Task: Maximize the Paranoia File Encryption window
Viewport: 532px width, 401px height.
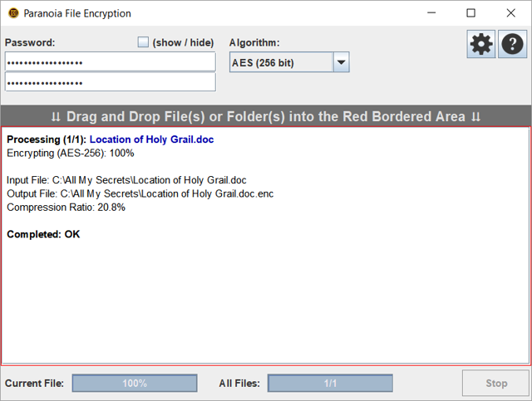Action: point(470,13)
